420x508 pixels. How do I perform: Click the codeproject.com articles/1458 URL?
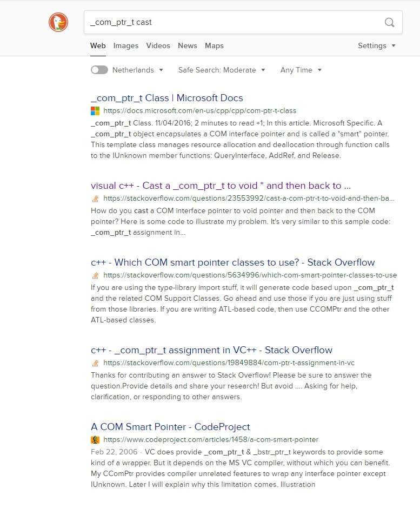(x=211, y=440)
